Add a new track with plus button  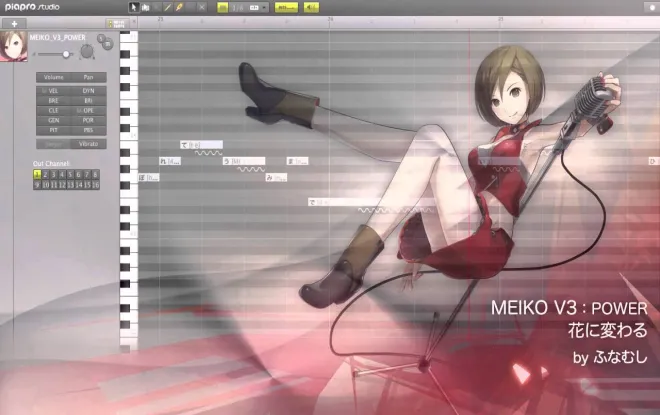(x=14, y=24)
